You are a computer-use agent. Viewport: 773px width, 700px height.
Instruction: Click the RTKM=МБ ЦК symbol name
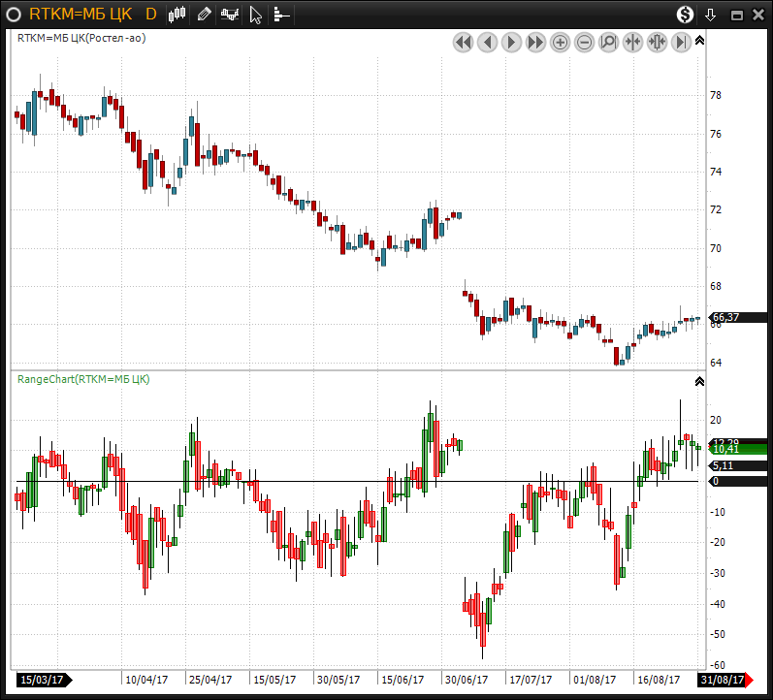pyautogui.click(x=81, y=15)
